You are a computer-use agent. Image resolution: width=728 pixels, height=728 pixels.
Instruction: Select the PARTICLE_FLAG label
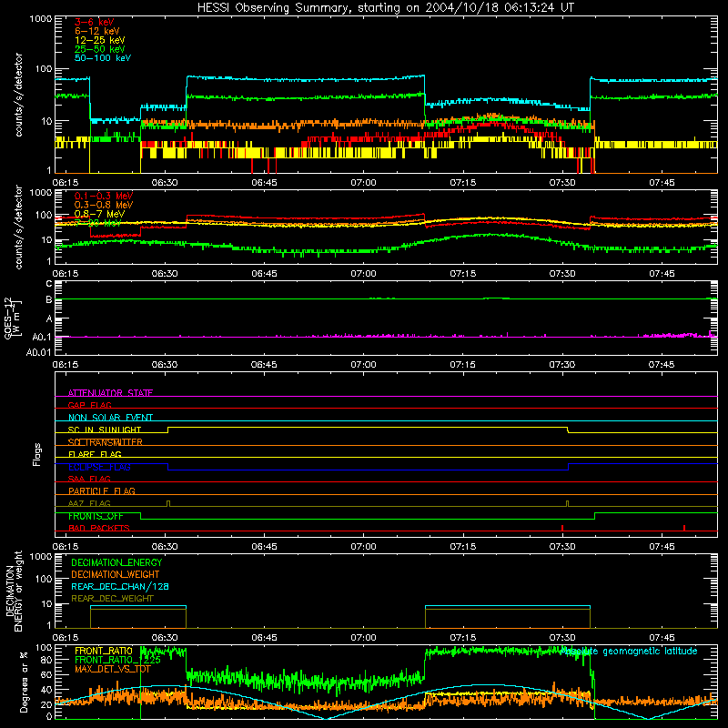pyautogui.click(x=101, y=490)
